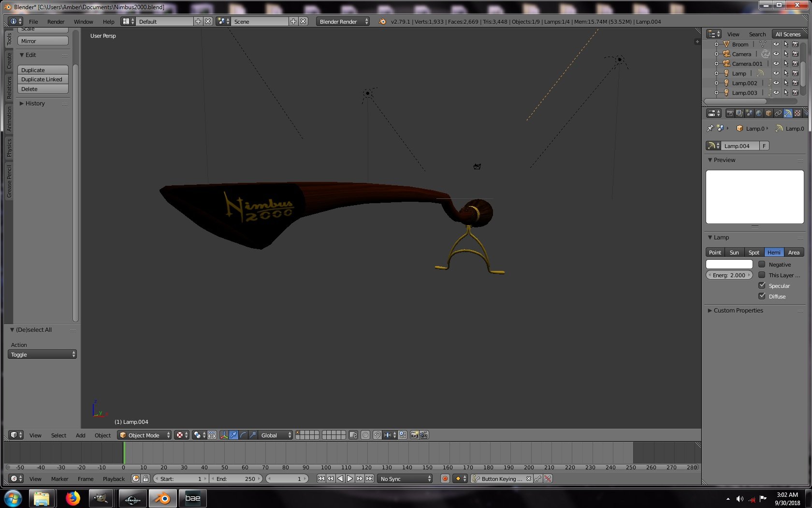This screenshot has height=508, width=812.
Task: Uncheck the Diffuse checkbox
Action: (762, 296)
